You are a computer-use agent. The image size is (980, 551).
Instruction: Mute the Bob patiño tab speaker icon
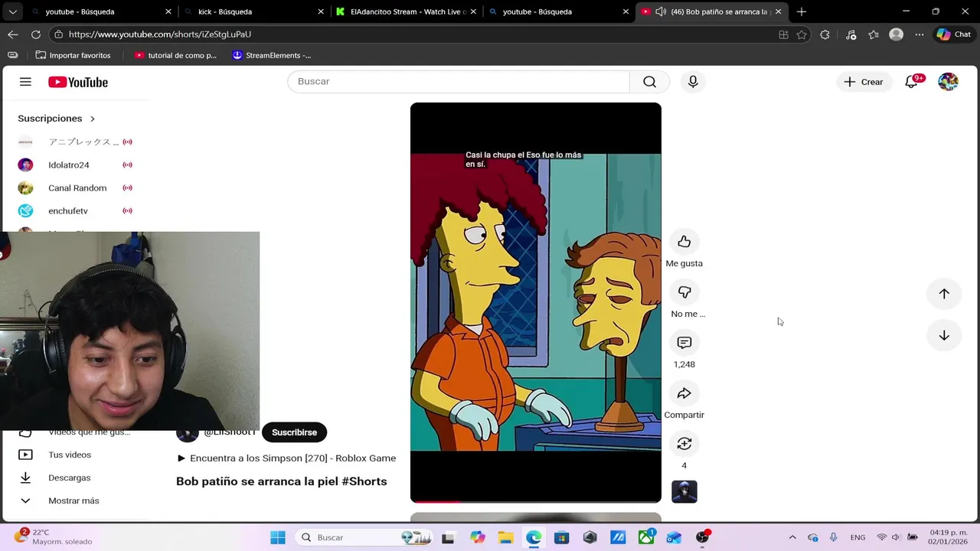coord(661,11)
